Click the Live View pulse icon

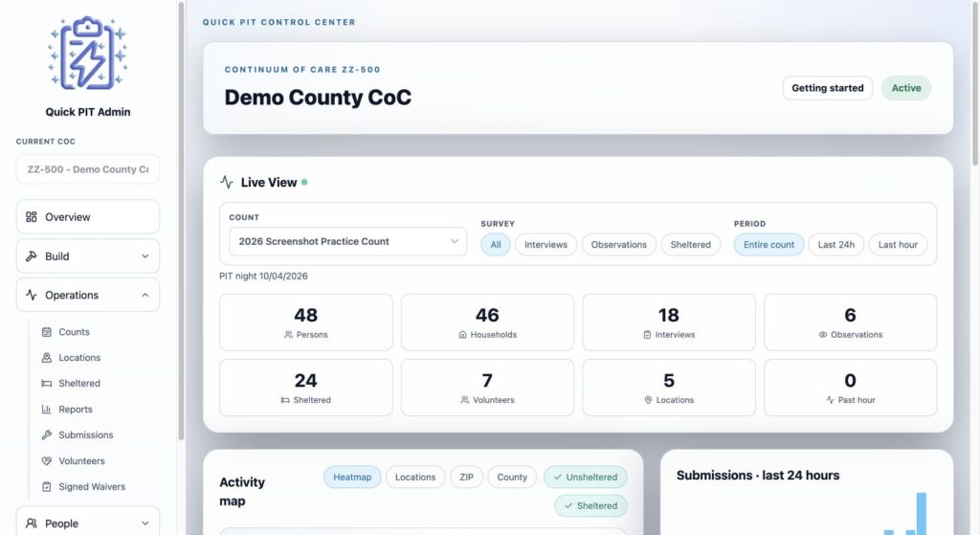226,183
